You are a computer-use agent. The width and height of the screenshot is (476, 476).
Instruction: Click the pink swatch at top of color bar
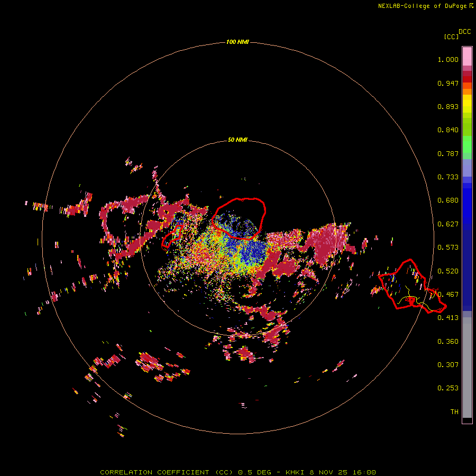pos(467,56)
